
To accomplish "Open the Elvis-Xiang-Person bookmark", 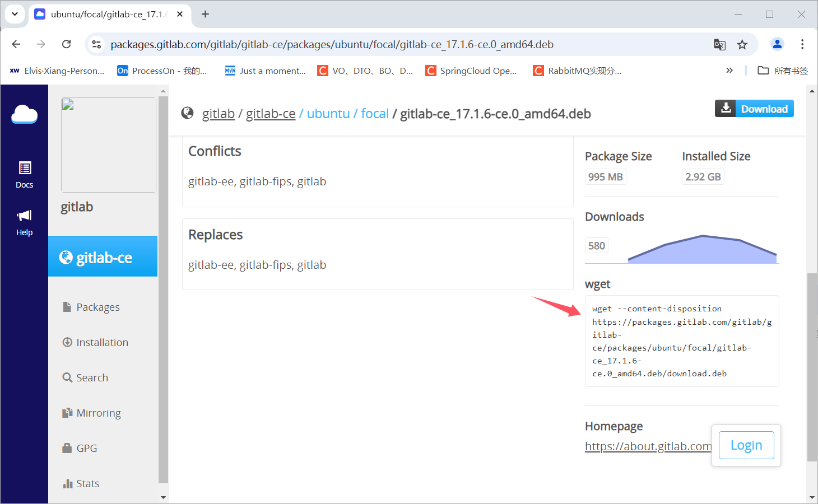I will point(57,71).
